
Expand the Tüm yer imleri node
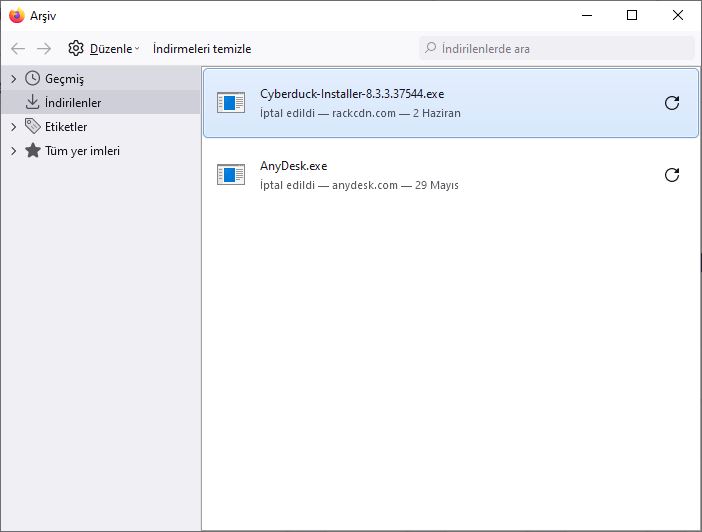[13, 151]
